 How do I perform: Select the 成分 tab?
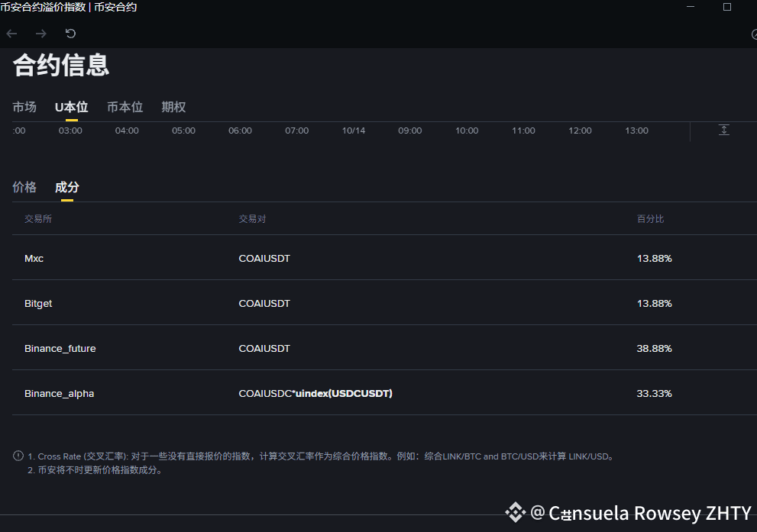point(67,187)
